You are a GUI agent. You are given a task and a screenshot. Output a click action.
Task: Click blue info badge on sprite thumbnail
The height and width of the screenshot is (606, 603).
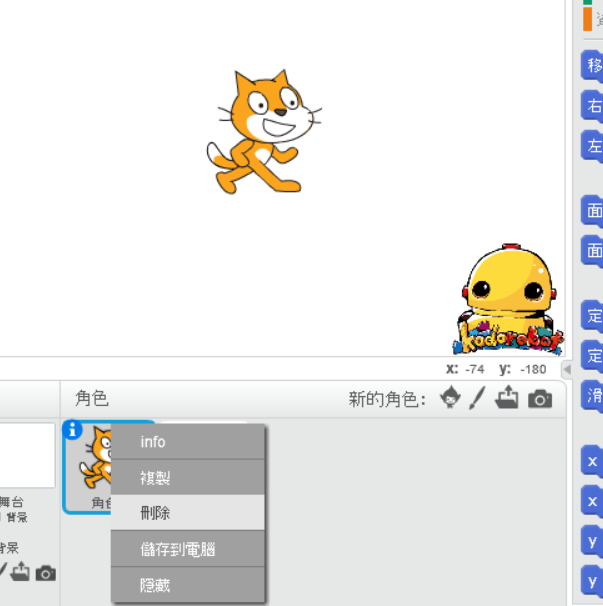[72, 430]
